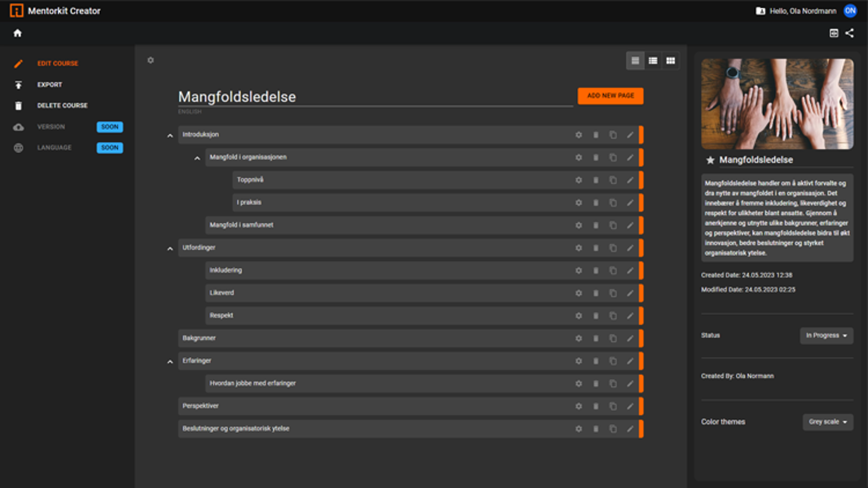868x488 pixels.
Task: Switch to the card list view
Action: coord(635,61)
